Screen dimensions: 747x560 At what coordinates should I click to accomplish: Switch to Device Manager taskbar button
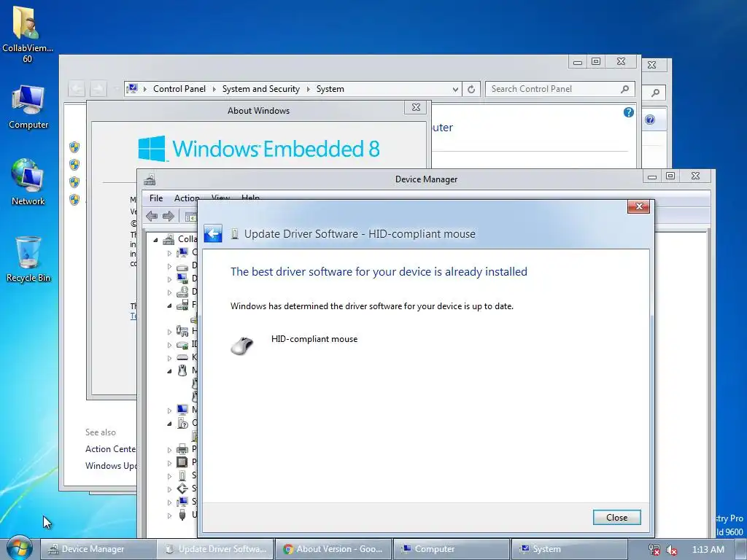pos(98,549)
